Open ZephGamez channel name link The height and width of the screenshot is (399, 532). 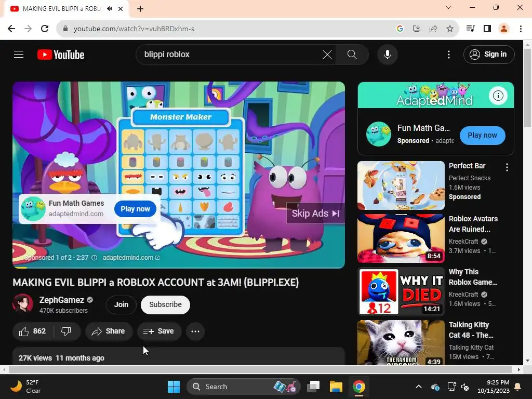(62, 300)
